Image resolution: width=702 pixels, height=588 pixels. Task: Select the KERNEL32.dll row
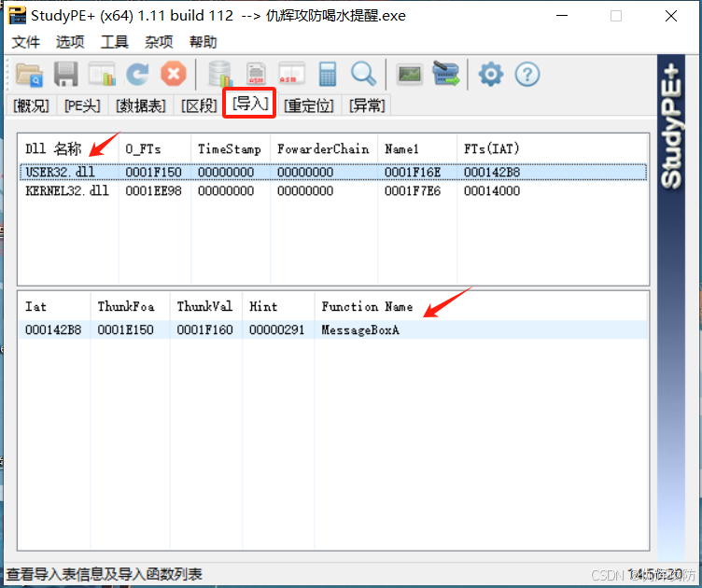[333, 191]
